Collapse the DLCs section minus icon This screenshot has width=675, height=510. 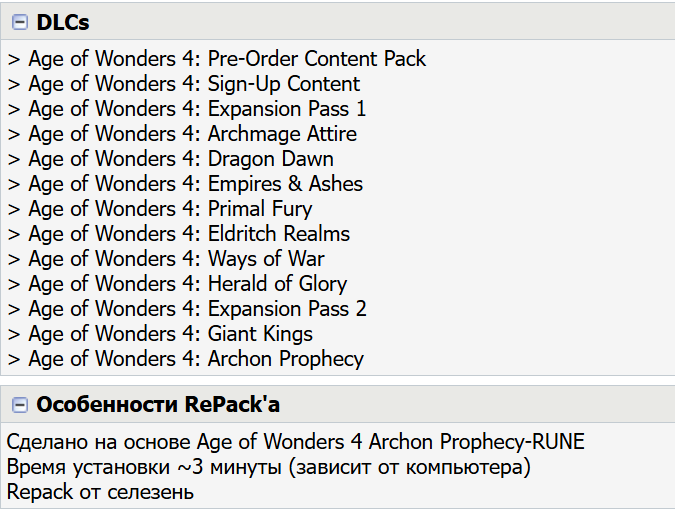click(20, 22)
